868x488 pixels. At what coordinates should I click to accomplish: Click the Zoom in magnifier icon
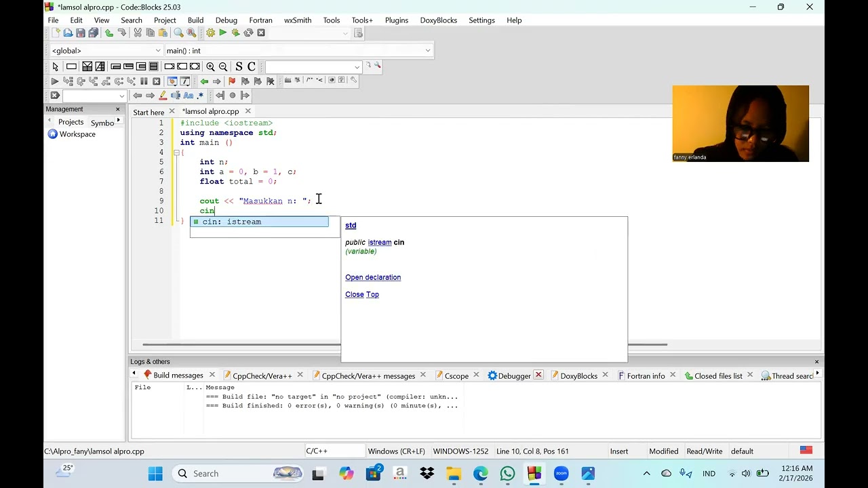210,66
